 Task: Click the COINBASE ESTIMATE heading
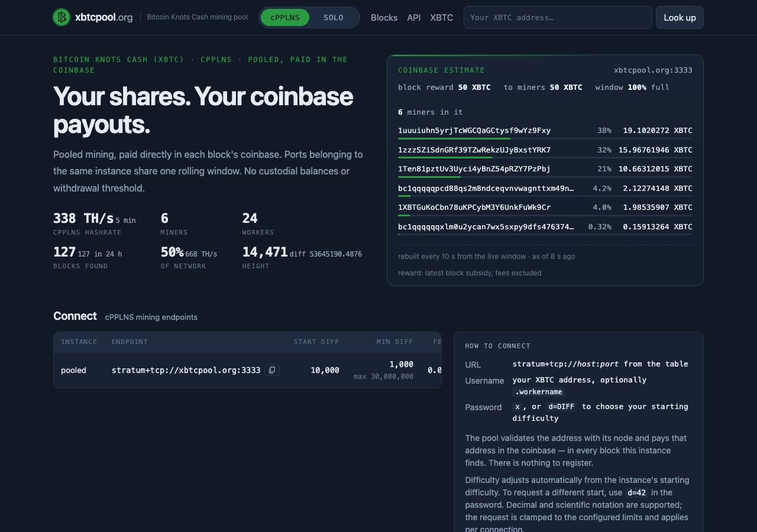click(x=441, y=70)
